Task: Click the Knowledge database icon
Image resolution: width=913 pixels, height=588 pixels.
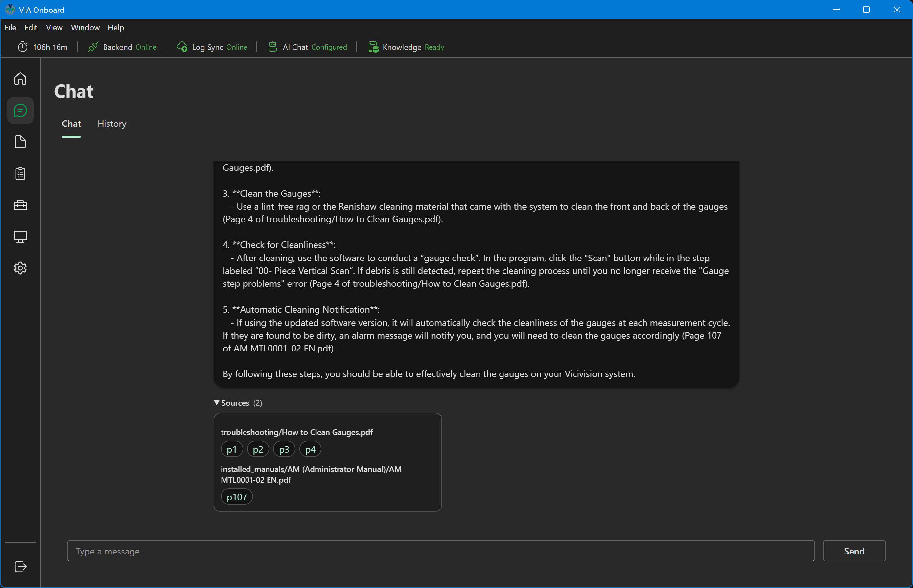Action: click(x=373, y=47)
